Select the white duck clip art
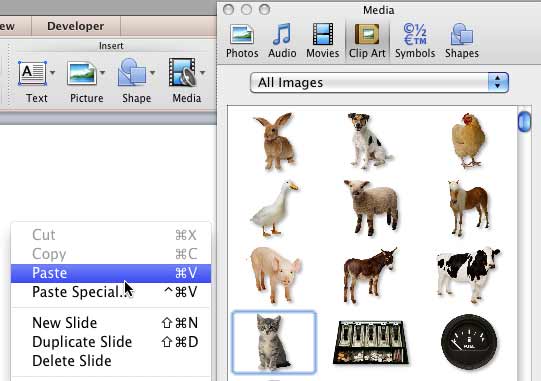541x381 pixels. [x=275, y=208]
